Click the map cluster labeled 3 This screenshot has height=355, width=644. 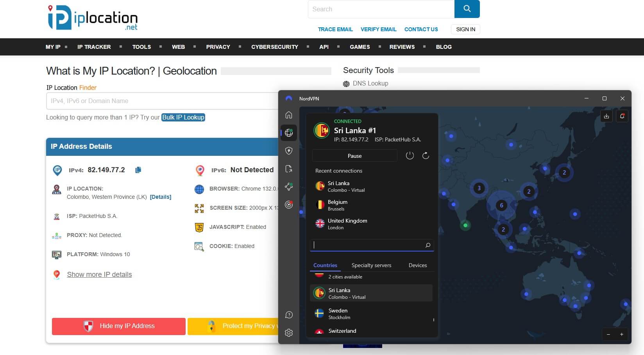click(x=479, y=188)
